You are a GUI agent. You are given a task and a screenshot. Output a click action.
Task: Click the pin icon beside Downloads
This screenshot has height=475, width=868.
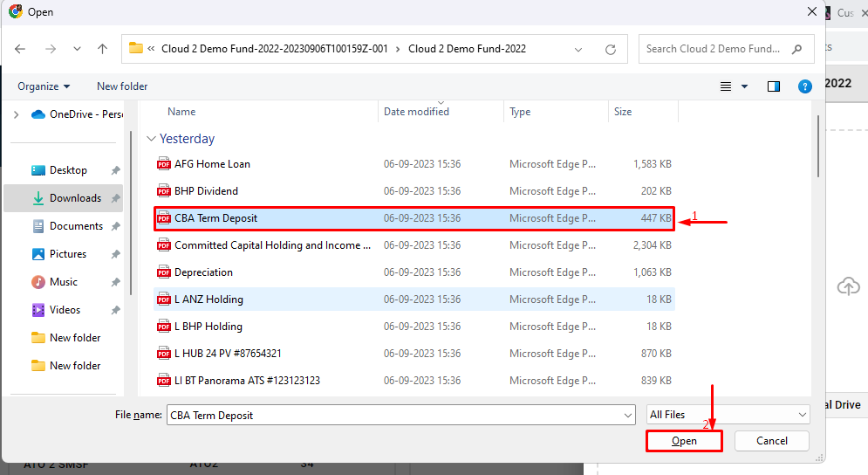[x=115, y=198]
